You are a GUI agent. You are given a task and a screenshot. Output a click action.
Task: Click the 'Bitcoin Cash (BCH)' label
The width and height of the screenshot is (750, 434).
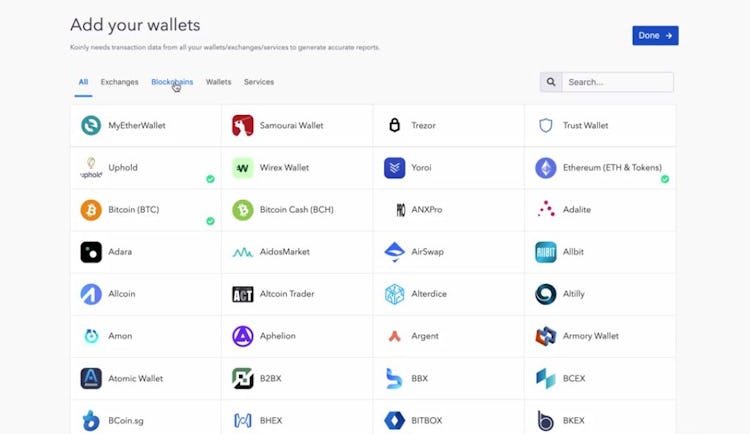click(x=297, y=210)
